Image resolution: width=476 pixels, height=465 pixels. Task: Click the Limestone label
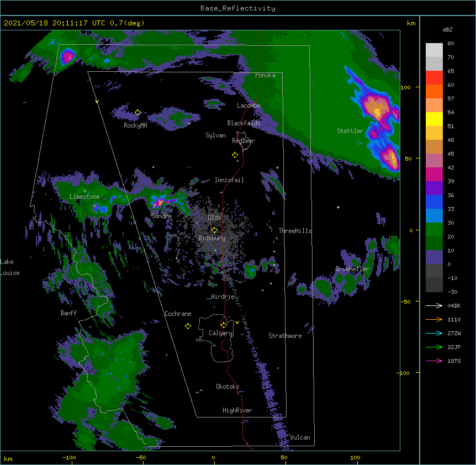[84, 197]
